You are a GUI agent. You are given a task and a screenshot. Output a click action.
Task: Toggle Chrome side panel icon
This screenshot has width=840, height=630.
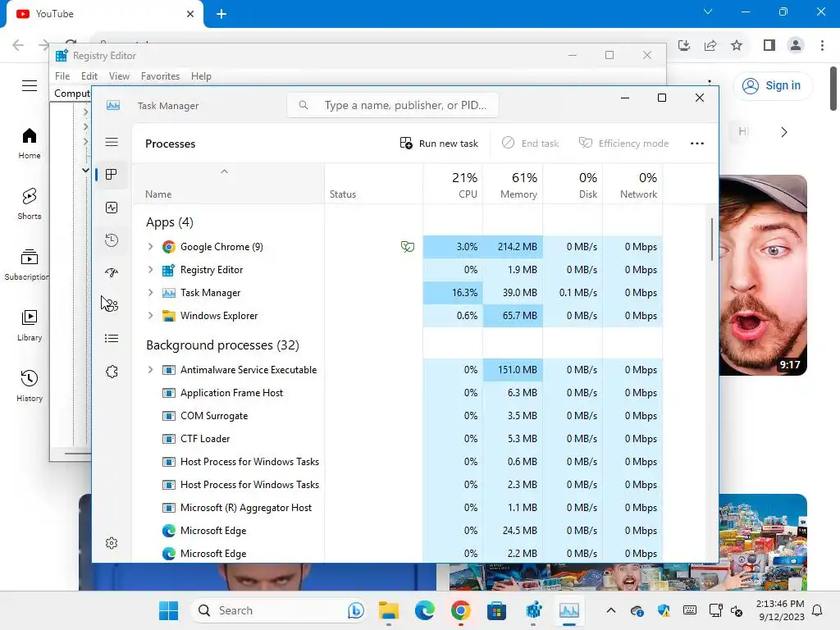tap(769, 46)
